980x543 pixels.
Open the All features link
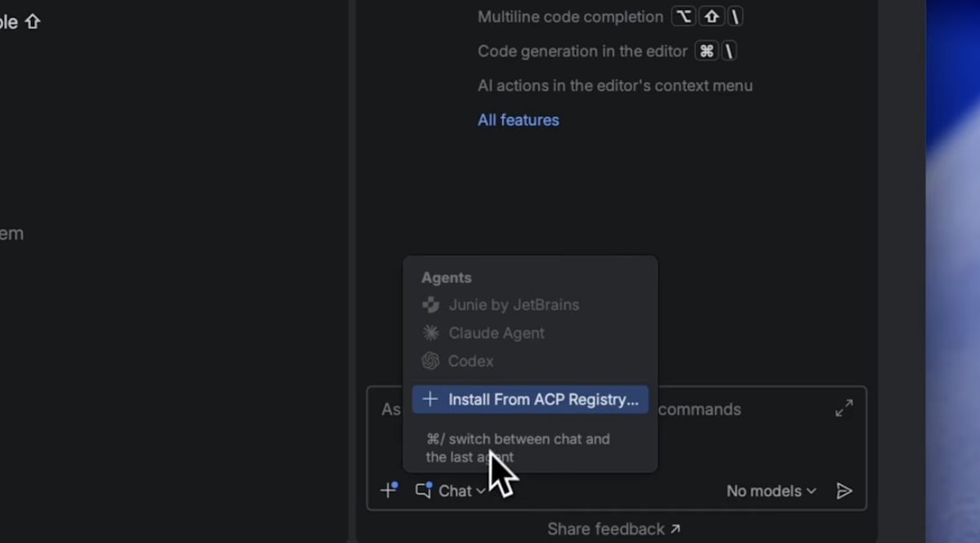point(519,120)
